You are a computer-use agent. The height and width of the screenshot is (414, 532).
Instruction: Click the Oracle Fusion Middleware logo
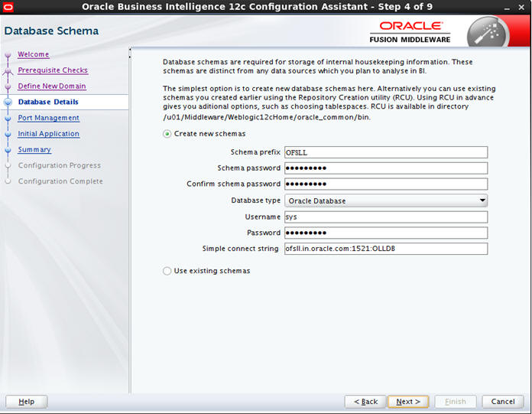[410, 32]
